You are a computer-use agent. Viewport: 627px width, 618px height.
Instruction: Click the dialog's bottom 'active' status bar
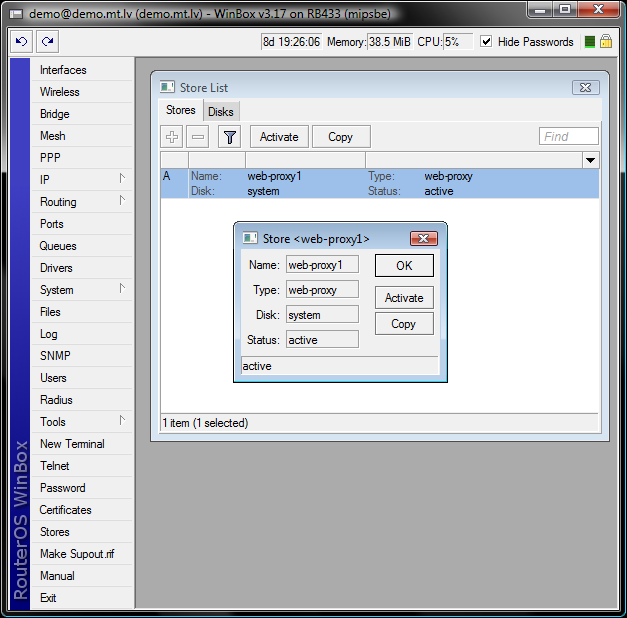point(340,366)
